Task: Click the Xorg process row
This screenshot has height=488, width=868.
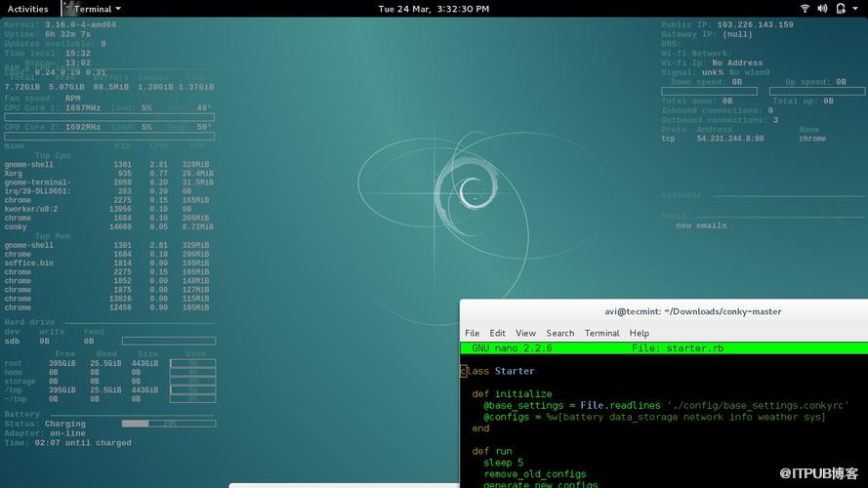Action: tap(109, 174)
